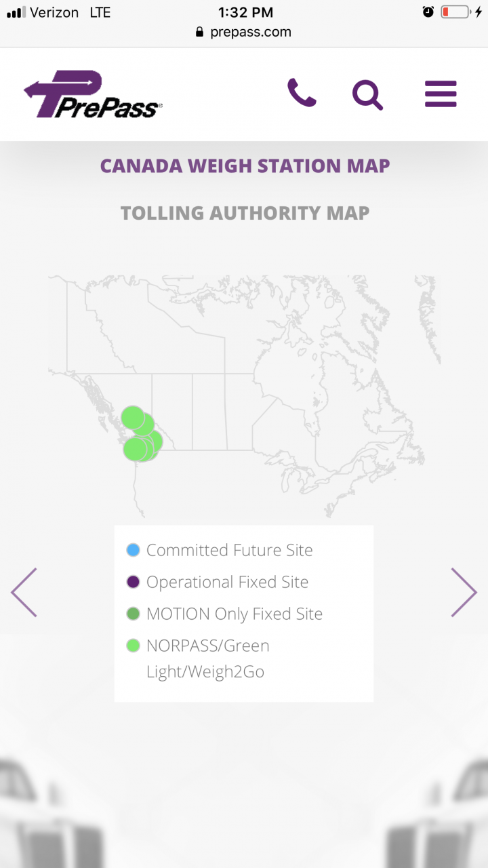Viewport: 488px width, 868px height.
Task: Select Operational Fixed Site legend label
Action: 228,582
